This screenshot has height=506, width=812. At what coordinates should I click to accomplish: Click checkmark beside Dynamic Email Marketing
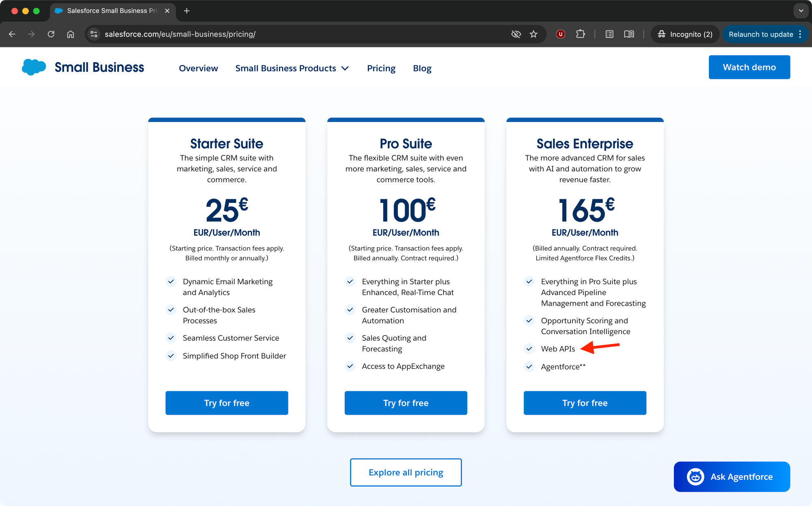(171, 281)
